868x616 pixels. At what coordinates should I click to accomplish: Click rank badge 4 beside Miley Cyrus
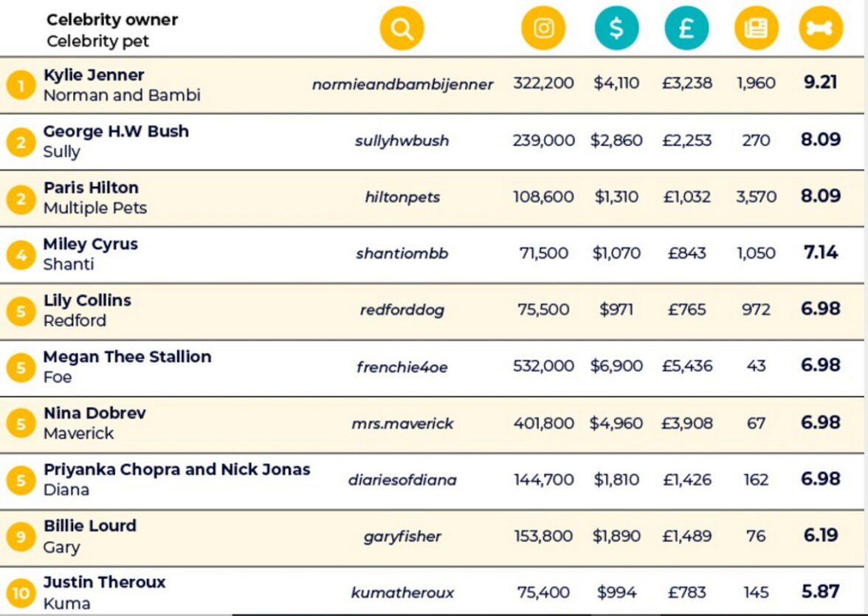click(21, 255)
